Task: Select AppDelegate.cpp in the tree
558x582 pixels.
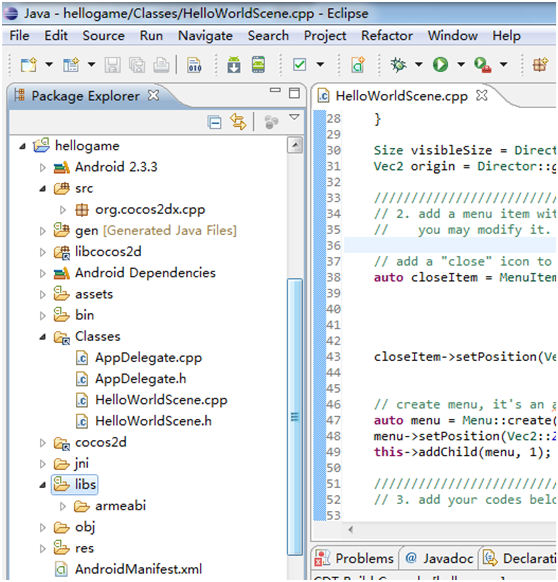Action: [148, 357]
